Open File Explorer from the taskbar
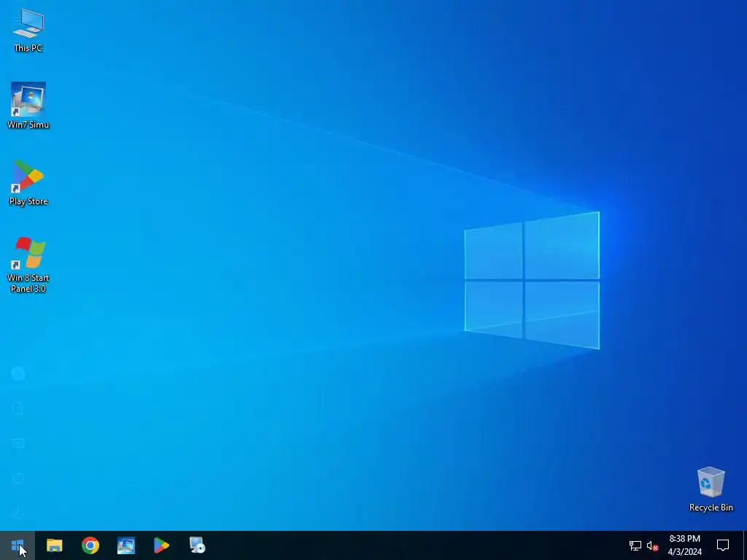The height and width of the screenshot is (560, 747). 54,545
